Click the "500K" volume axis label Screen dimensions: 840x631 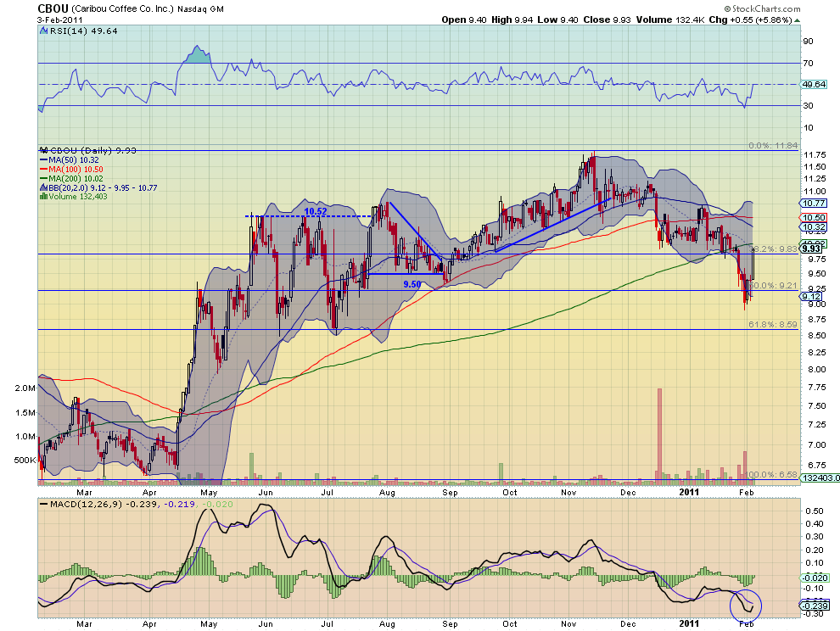point(25,461)
